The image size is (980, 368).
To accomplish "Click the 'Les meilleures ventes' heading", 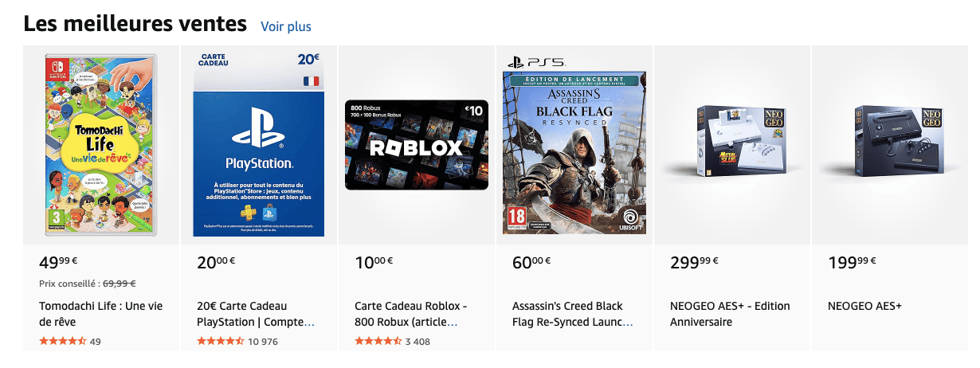I will [x=135, y=24].
